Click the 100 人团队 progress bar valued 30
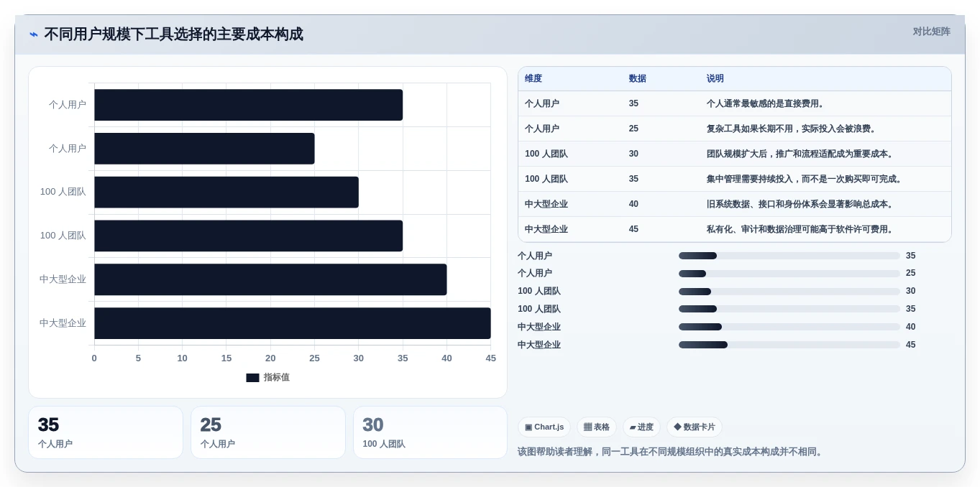Viewport: 980px width, 487px height. click(789, 292)
